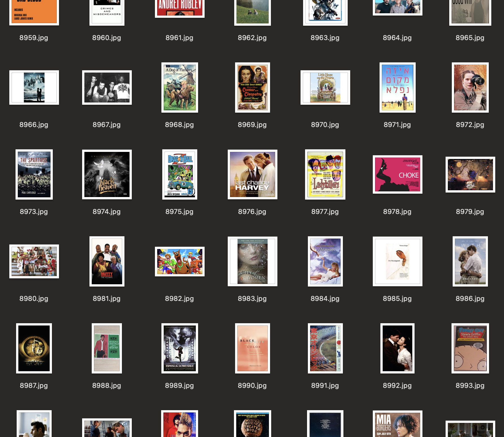Select the Elvis Season's Greetings cover
Image resolution: width=504 pixels, height=437 pixels.
(107, 348)
